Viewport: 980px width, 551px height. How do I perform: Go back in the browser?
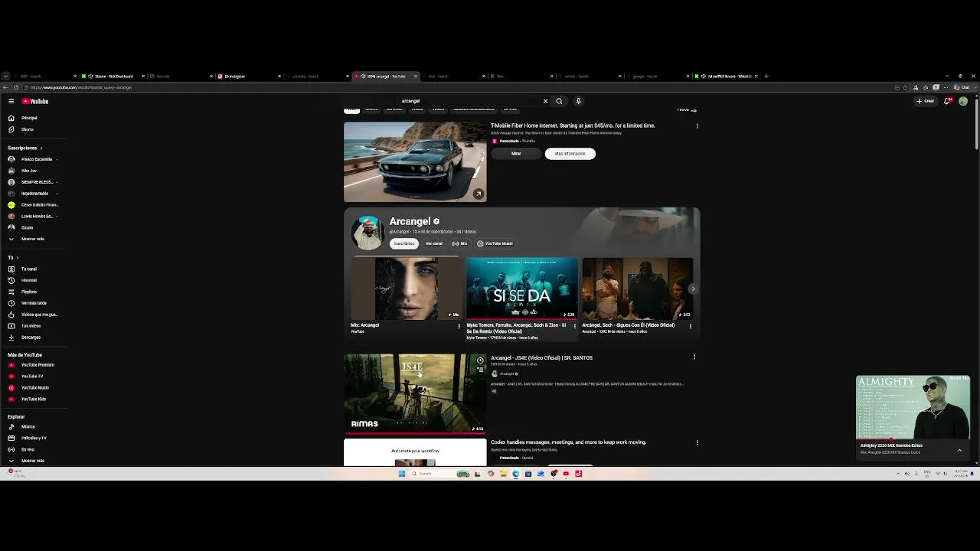coord(5,87)
